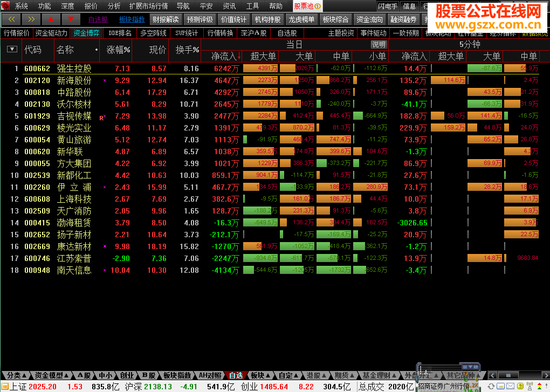
Task: Open the 功能 menu
Action: [x=45, y=6]
